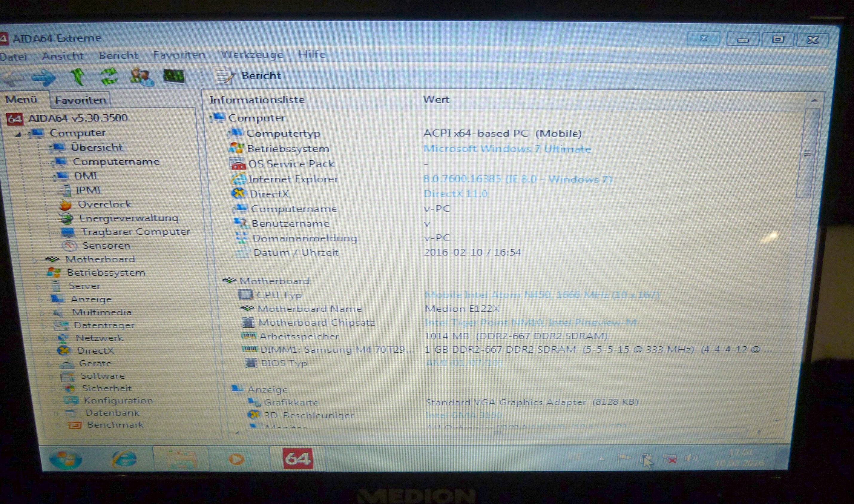Open the Internet Explorer version link
This screenshot has width=854, height=504.
click(x=517, y=179)
